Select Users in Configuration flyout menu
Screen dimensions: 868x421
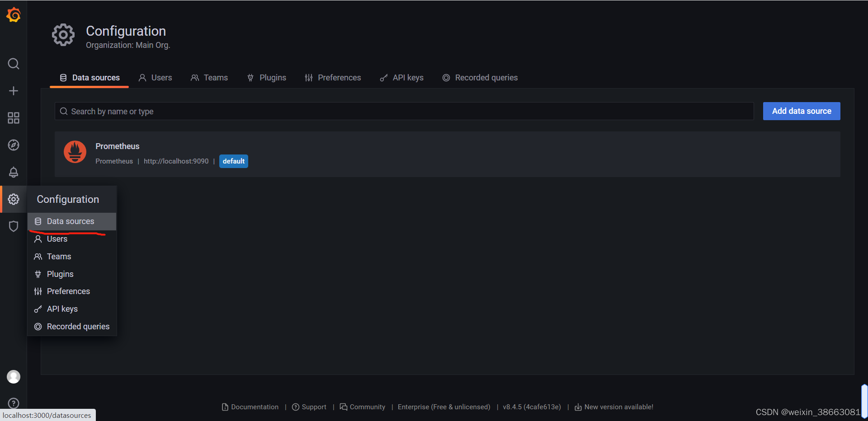tap(72, 239)
